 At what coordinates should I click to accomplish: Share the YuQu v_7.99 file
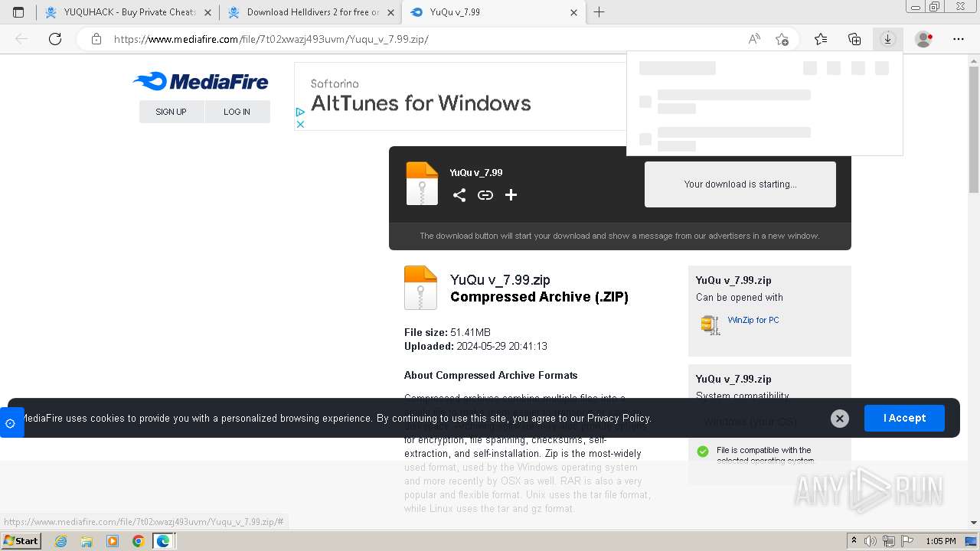[459, 195]
